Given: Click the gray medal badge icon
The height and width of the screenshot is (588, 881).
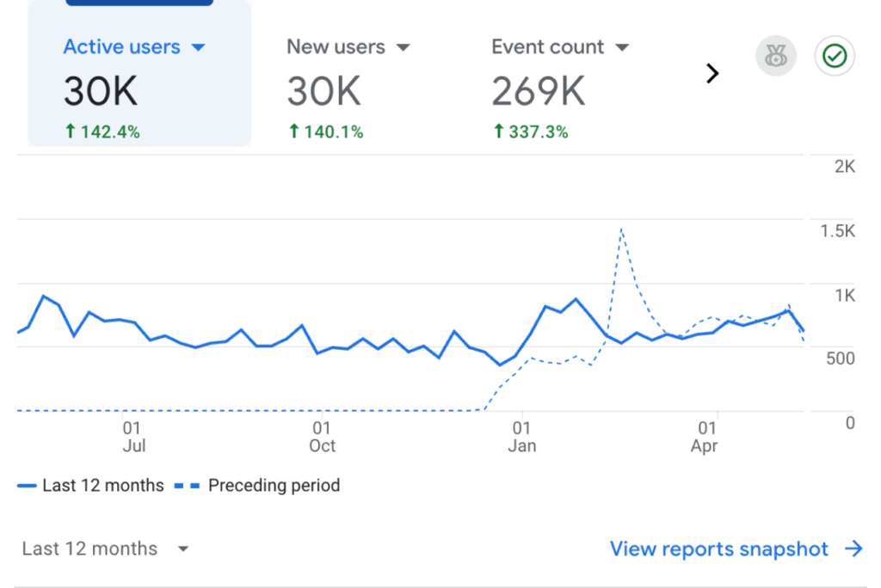Looking at the screenshot, I should click(775, 57).
